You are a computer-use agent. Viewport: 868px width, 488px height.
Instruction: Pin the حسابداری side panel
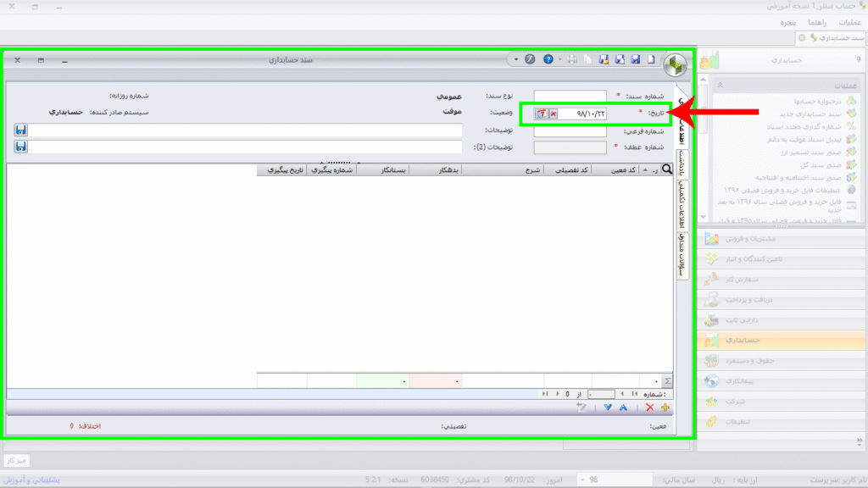coord(859,59)
